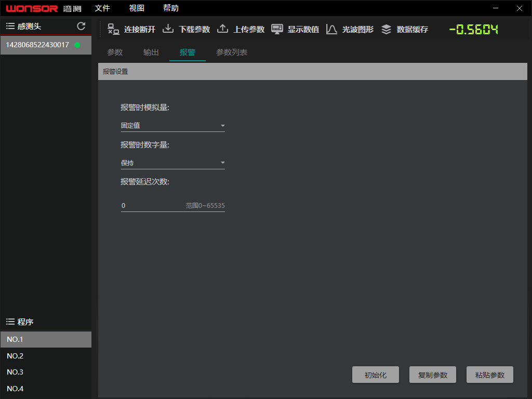Click the 感测头 panel title
The width and height of the screenshot is (532, 399).
pos(29,26)
